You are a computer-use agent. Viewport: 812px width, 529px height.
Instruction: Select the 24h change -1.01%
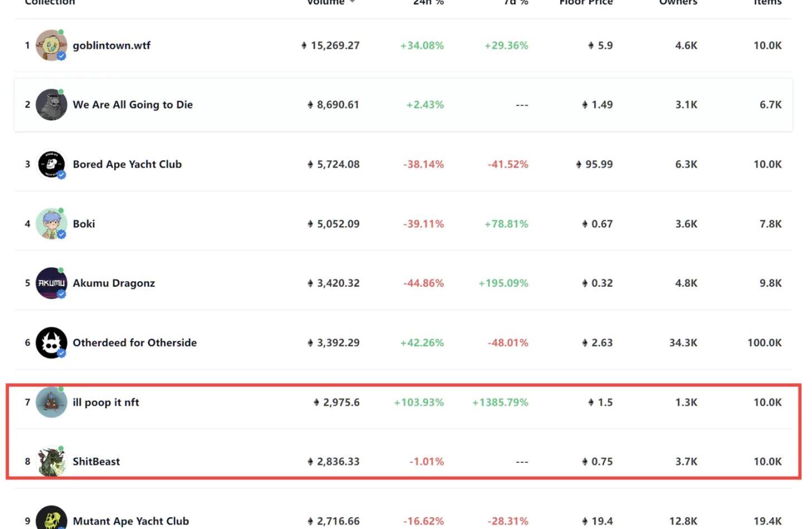click(427, 462)
